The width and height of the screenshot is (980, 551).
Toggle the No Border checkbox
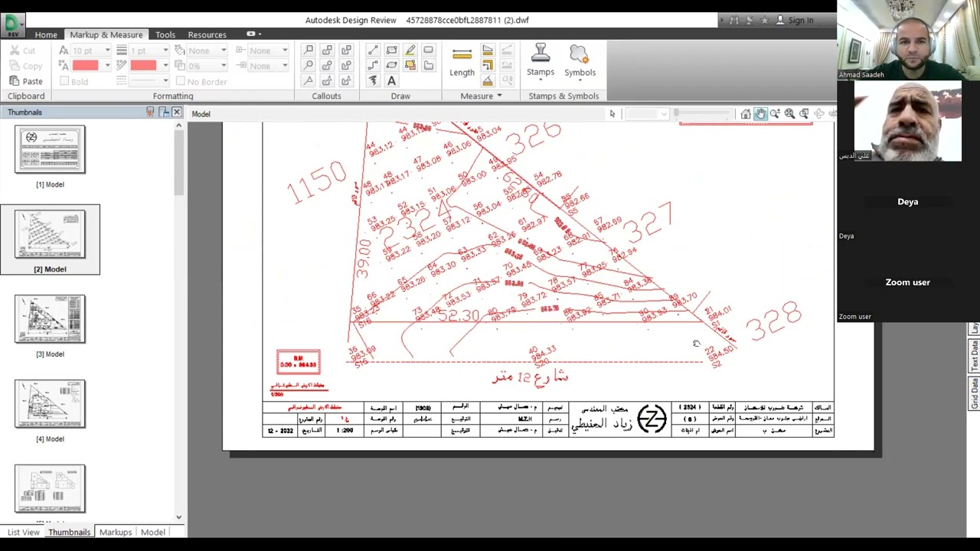202,81
